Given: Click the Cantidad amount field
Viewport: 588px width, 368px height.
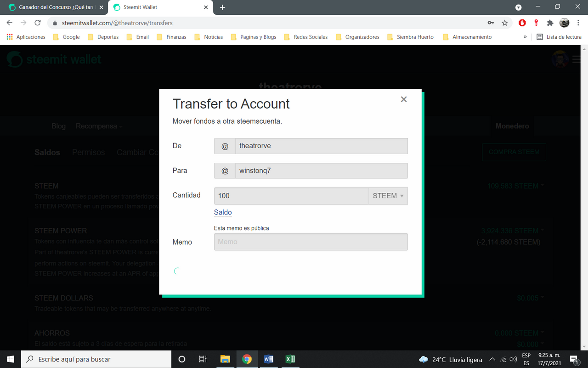Looking at the screenshot, I should 291,196.
